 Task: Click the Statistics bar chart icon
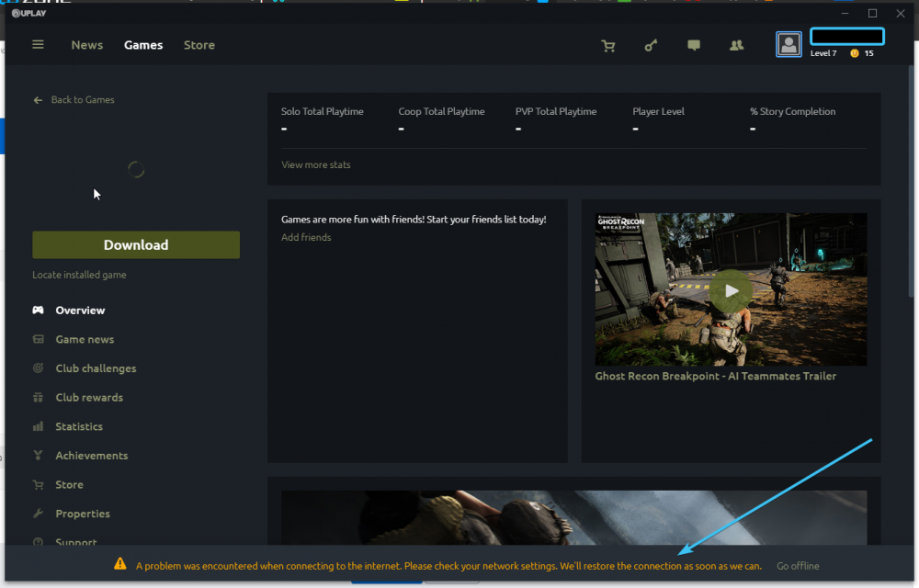[38, 425]
